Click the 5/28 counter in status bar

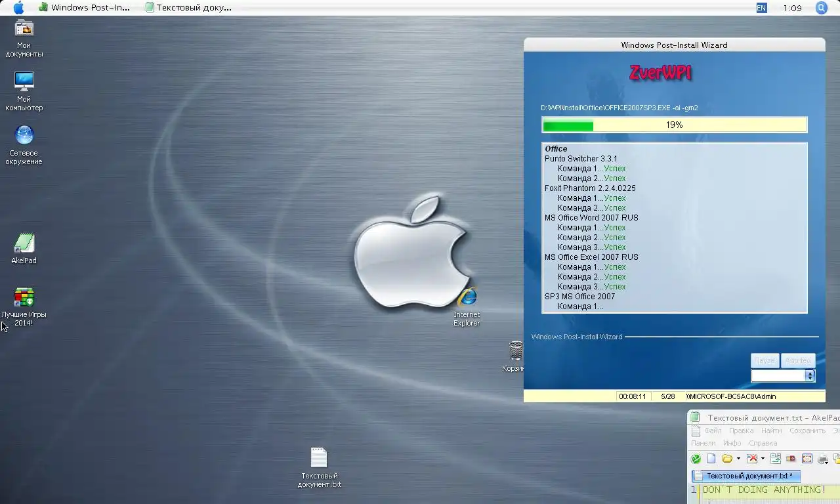pyautogui.click(x=668, y=396)
